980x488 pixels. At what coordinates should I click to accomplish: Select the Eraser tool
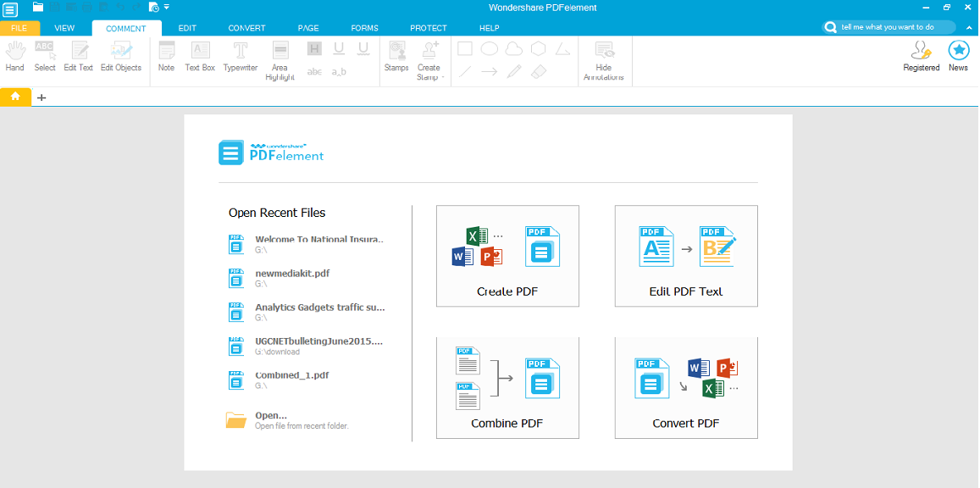pos(538,72)
